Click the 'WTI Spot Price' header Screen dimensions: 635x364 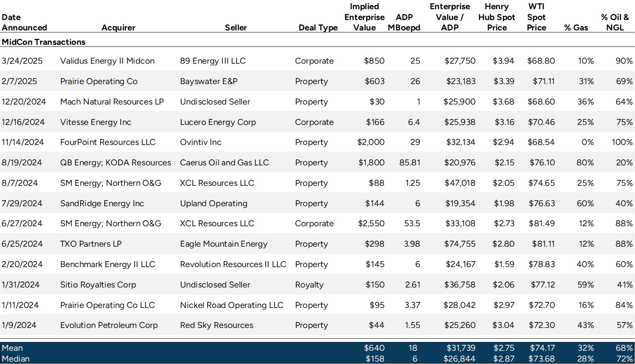(536, 17)
